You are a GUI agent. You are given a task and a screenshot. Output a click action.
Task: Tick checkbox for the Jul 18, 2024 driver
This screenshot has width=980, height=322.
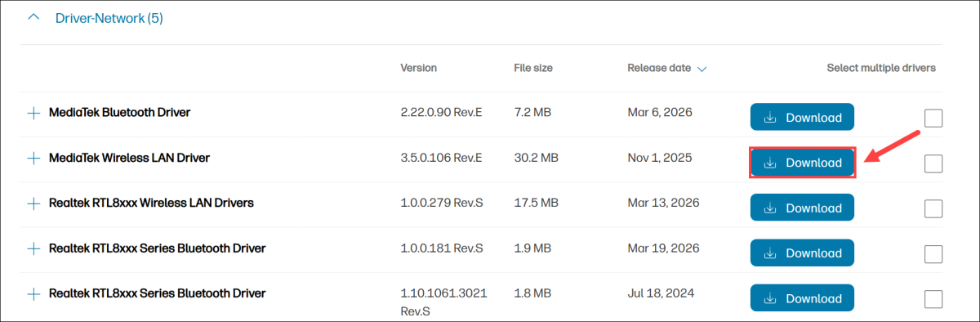933,299
